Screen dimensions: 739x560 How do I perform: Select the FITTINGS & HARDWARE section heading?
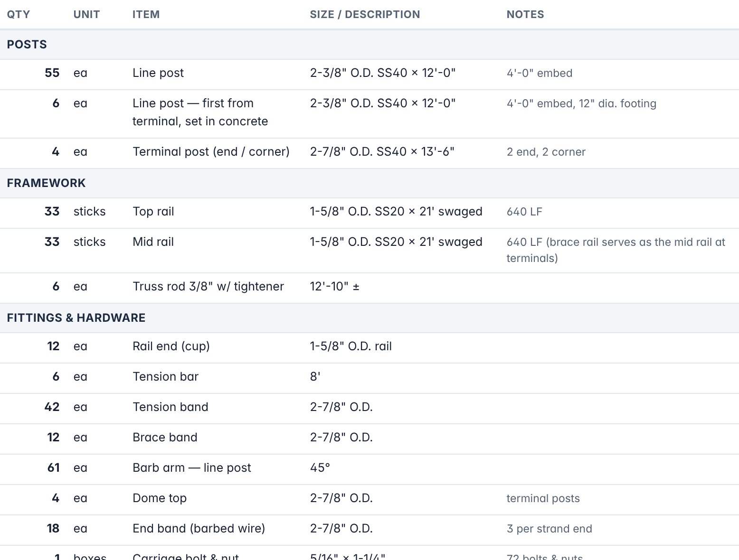(x=76, y=318)
